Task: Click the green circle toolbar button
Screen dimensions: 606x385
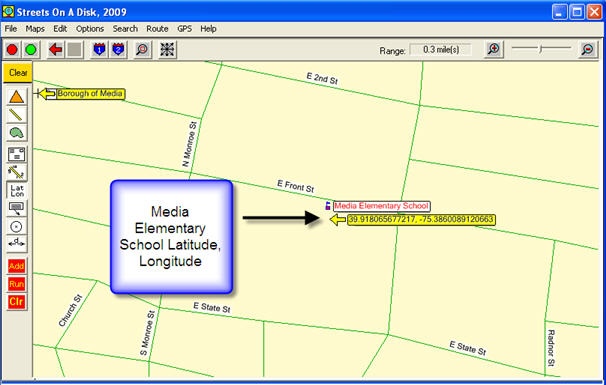Action: pyautogui.click(x=31, y=49)
